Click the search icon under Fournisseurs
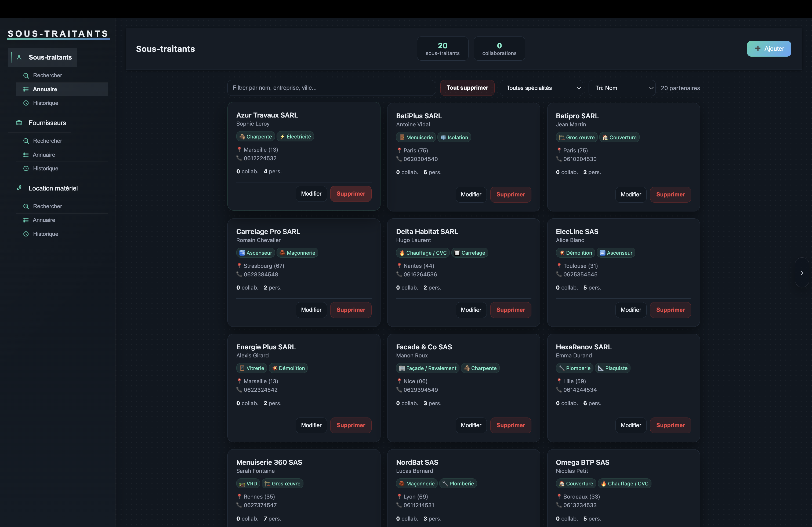The height and width of the screenshot is (527, 812). pyautogui.click(x=26, y=141)
